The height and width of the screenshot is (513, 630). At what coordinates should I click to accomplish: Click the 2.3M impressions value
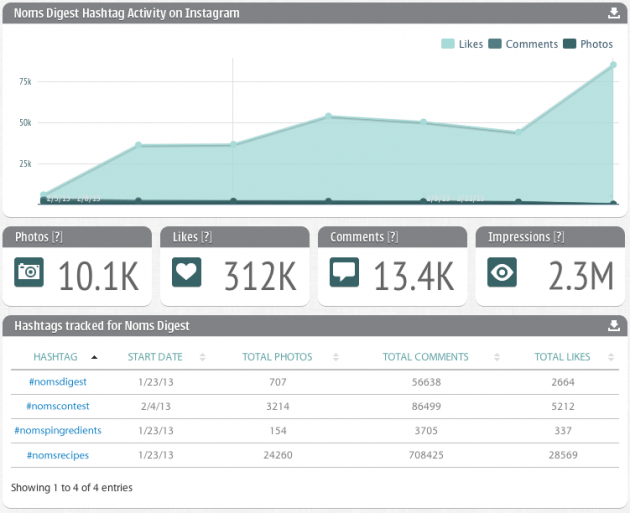[581, 276]
